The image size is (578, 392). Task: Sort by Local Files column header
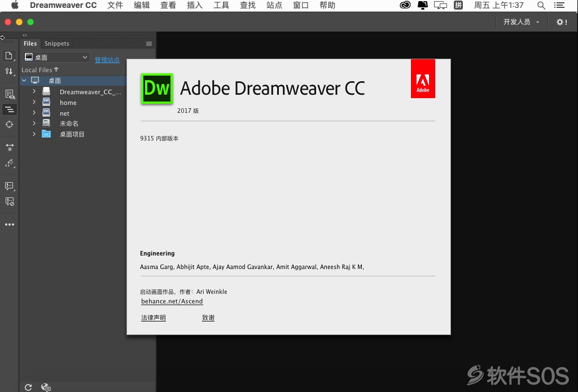click(40, 69)
